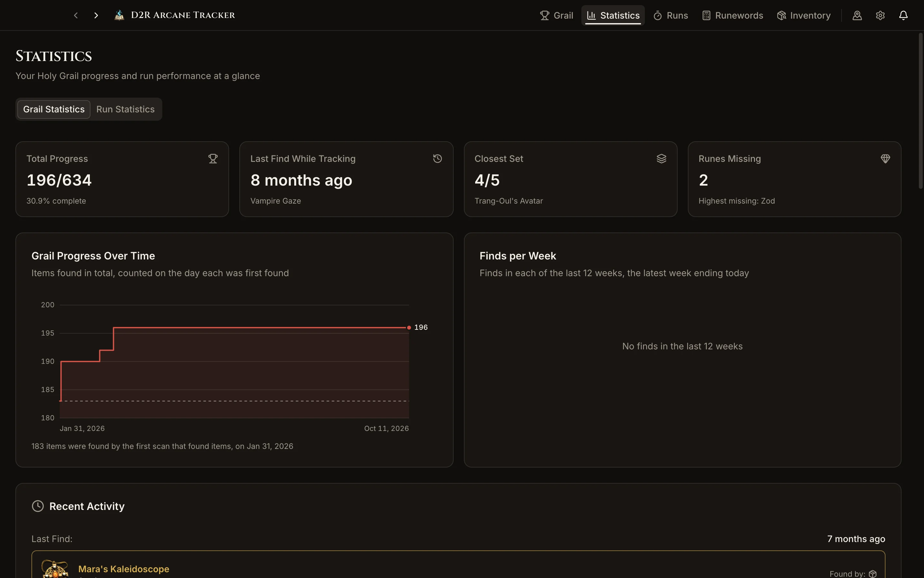The height and width of the screenshot is (578, 924).
Task: Click the D2R Arcane Tracker logo icon
Action: pos(119,15)
